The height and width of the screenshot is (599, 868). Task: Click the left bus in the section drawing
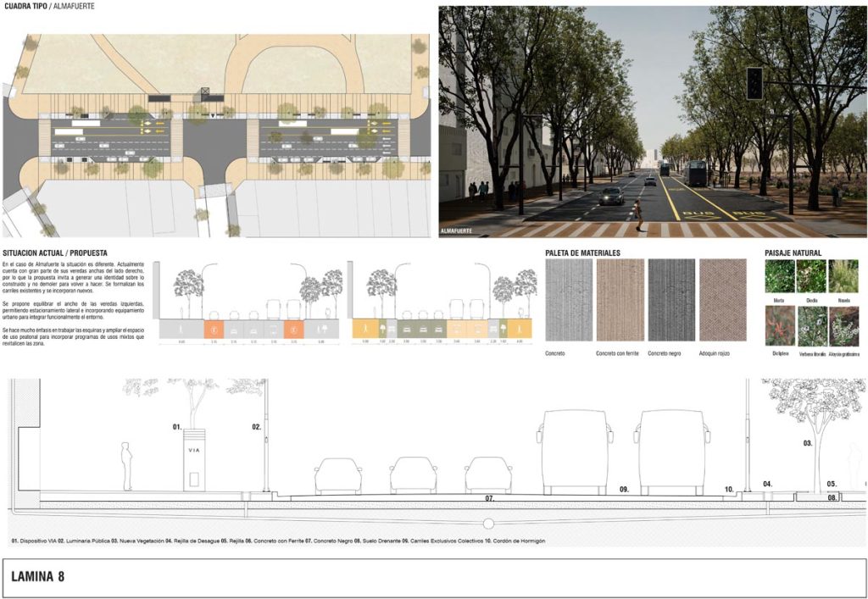click(x=574, y=452)
